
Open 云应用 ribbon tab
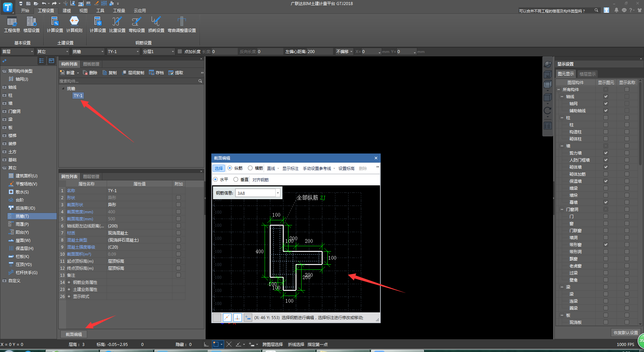[140, 10]
